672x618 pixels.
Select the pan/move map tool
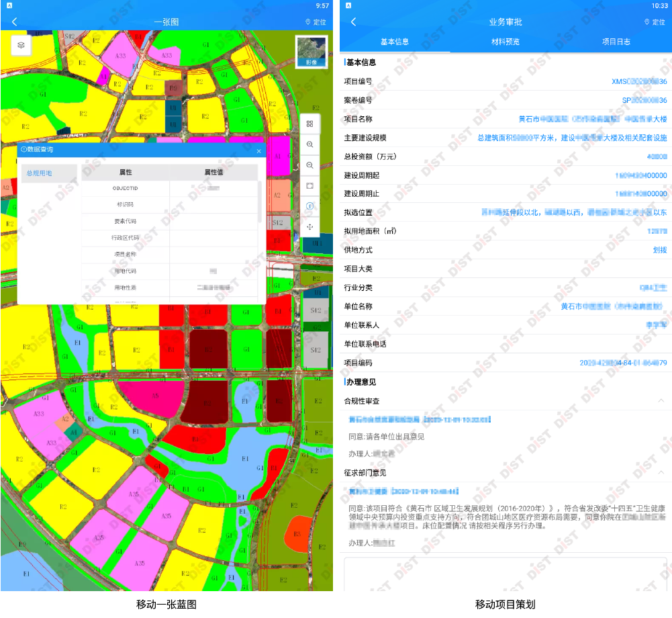309,227
